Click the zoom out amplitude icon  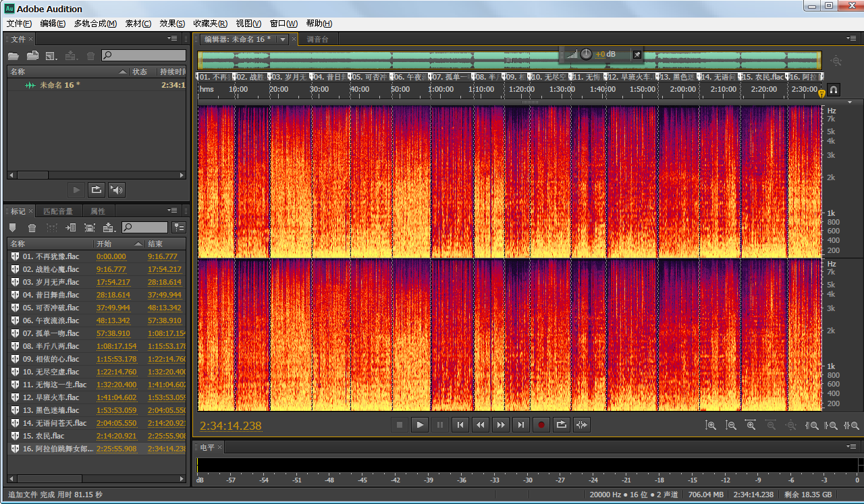[x=730, y=425]
